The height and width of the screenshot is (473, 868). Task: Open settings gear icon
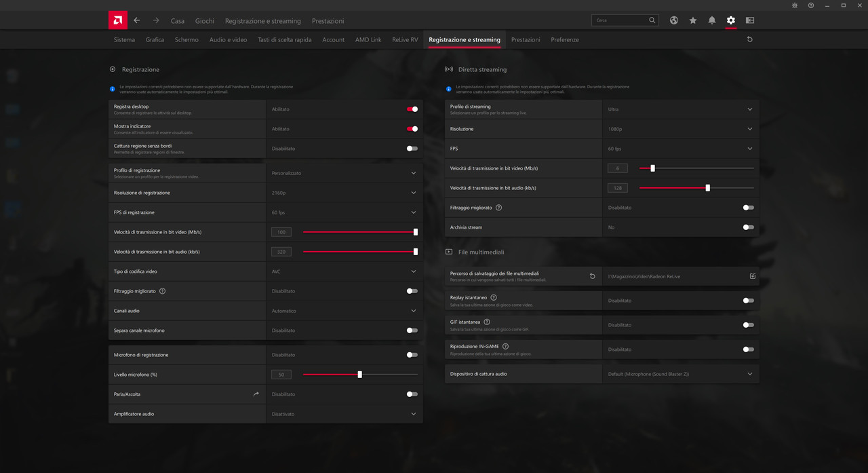tap(731, 20)
